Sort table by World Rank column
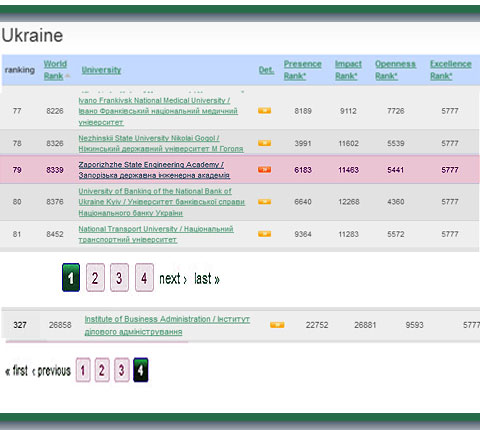 click(55, 70)
